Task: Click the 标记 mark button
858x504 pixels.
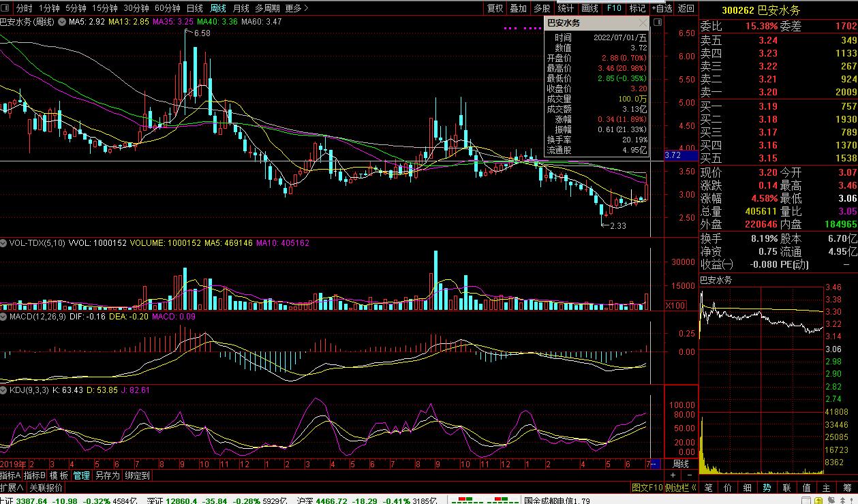Action: 637,8
